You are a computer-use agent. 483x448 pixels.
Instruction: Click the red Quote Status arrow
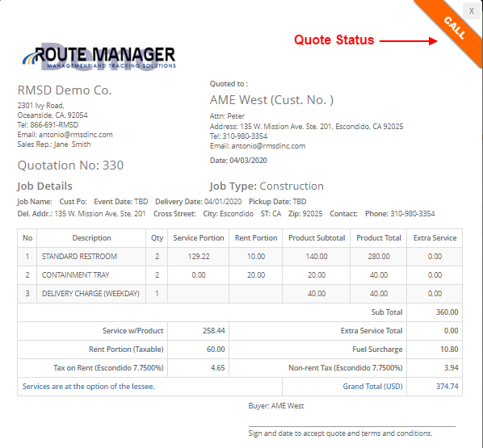(x=409, y=40)
